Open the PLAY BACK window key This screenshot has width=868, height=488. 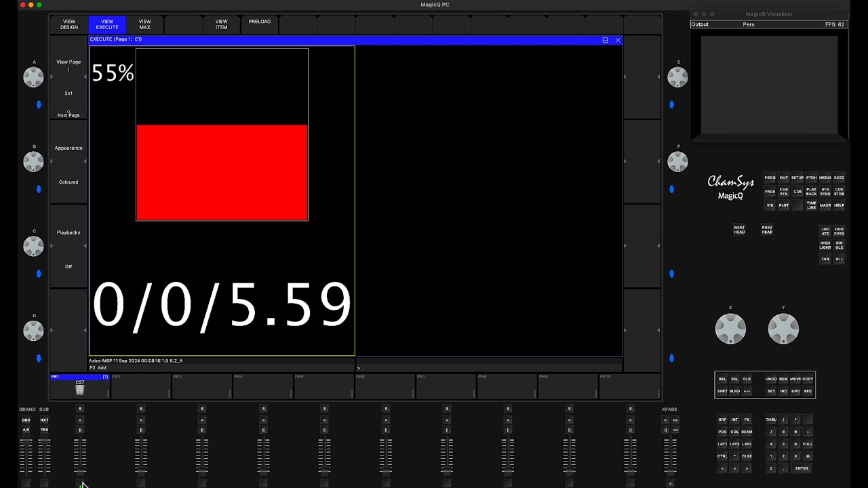click(x=811, y=191)
